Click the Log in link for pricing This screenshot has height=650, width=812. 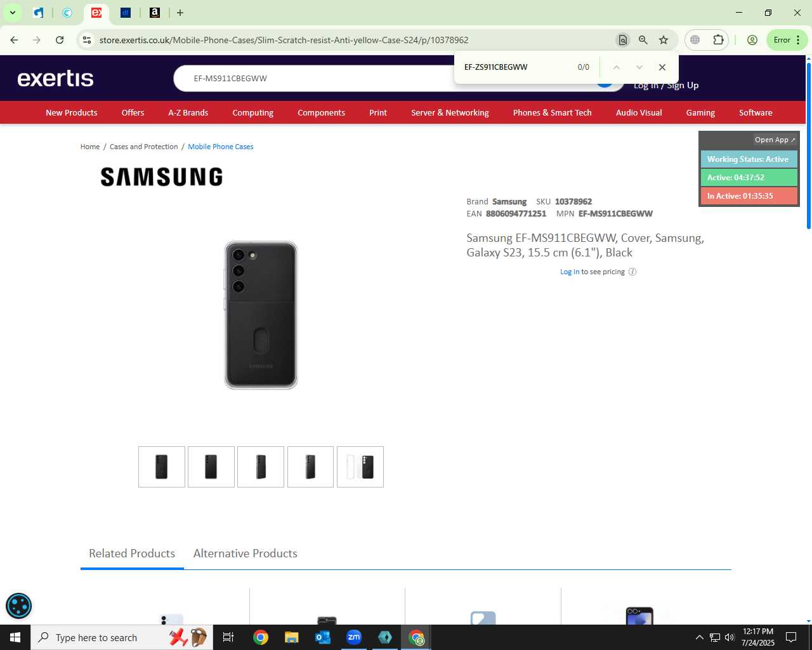(x=570, y=272)
